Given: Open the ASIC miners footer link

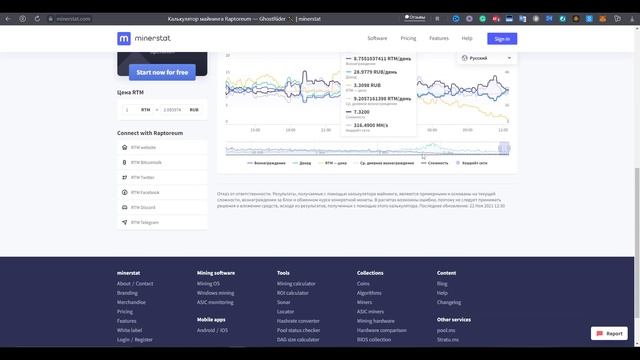Looking at the screenshot, I should coord(371,312).
